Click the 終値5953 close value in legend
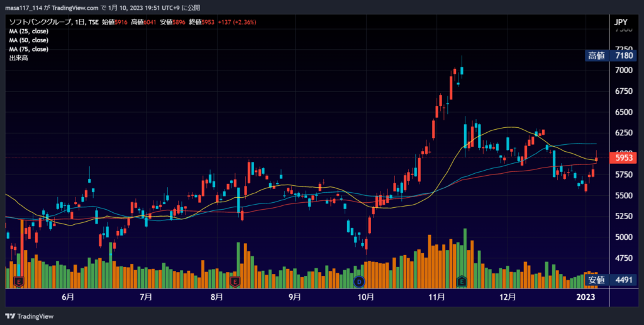 coord(202,22)
